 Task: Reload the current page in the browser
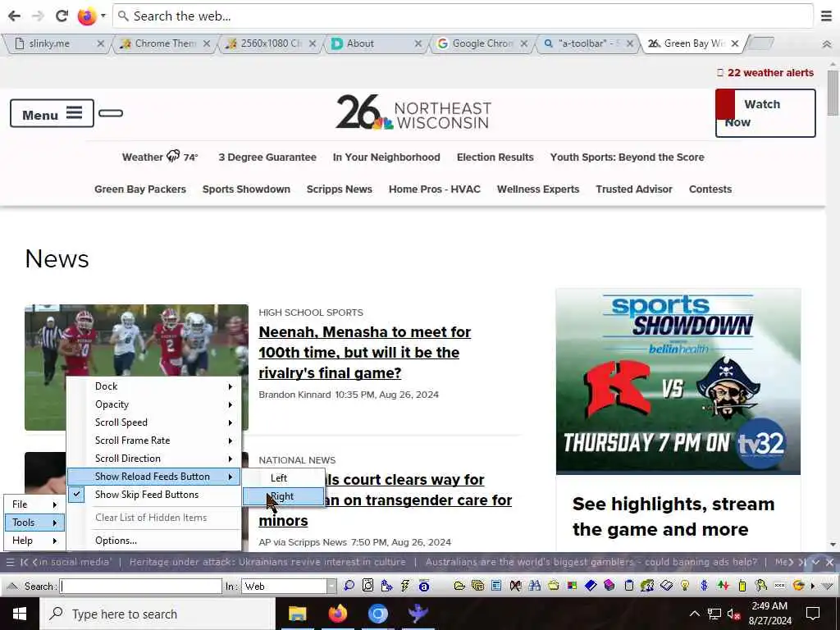(62, 16)
